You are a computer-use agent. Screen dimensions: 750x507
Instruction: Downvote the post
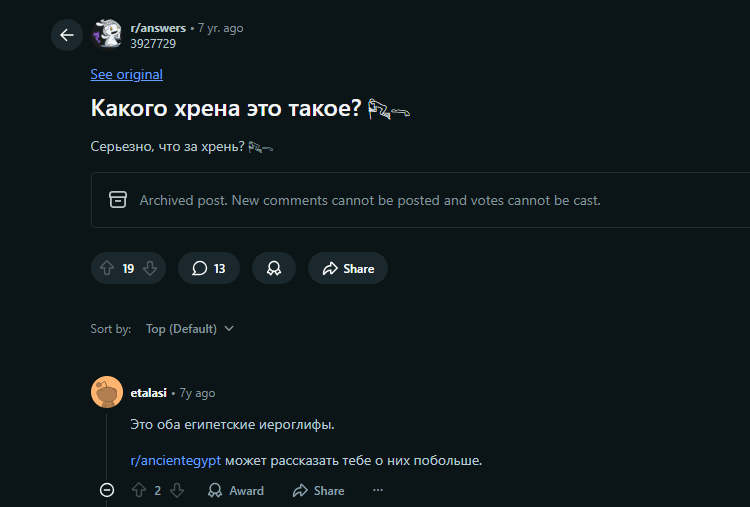(x=150, y=268)
